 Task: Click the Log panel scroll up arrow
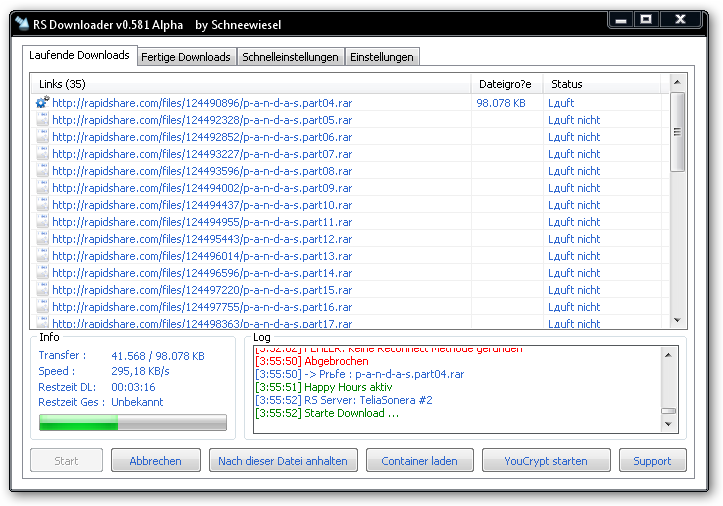[669, 352]
